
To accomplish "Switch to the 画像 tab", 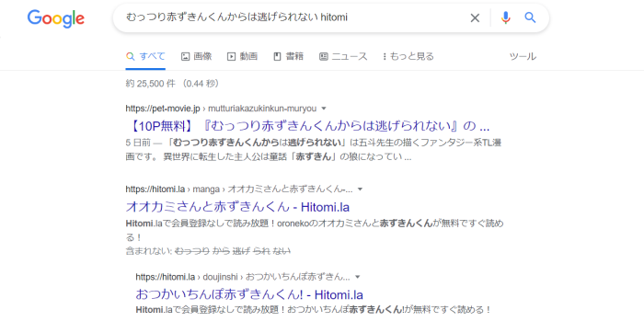I will (x=197, y=56).
